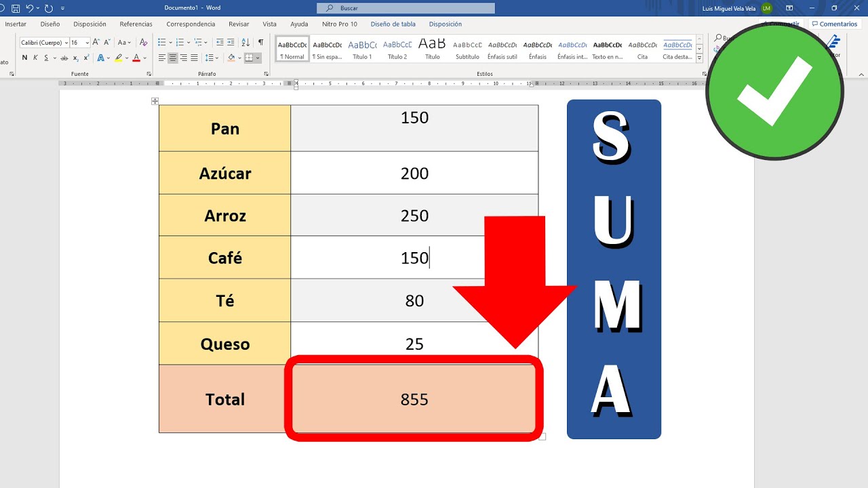Click the numbered list icon

point(180,42)
